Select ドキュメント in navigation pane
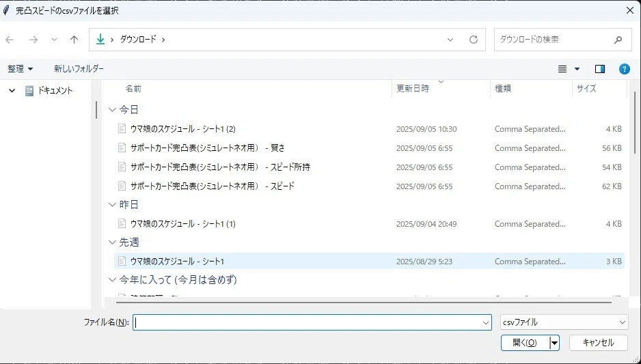Viewport: 641px width, 364px height. (55, 91)
